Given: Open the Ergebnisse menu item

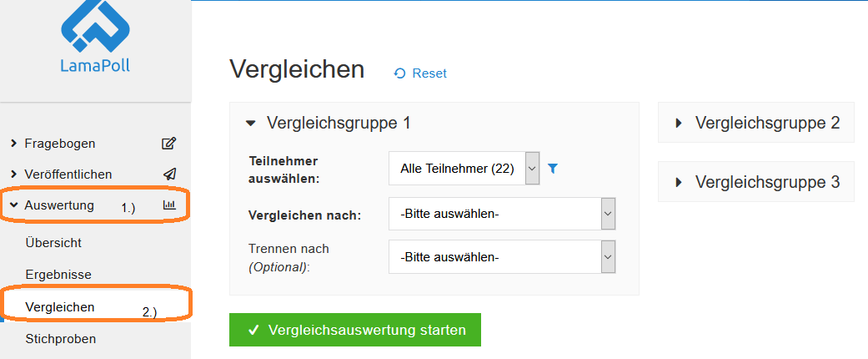Looking at the screenshot, I should tap(58, 275).
